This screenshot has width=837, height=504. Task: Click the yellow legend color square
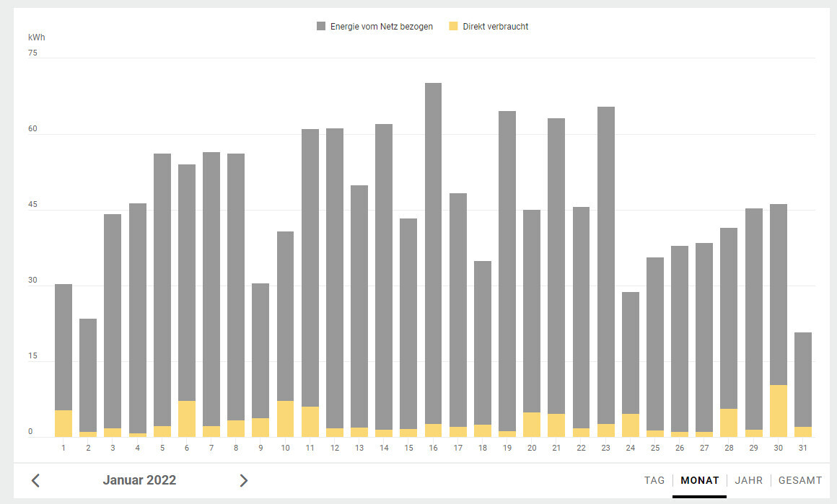[453, 27]
